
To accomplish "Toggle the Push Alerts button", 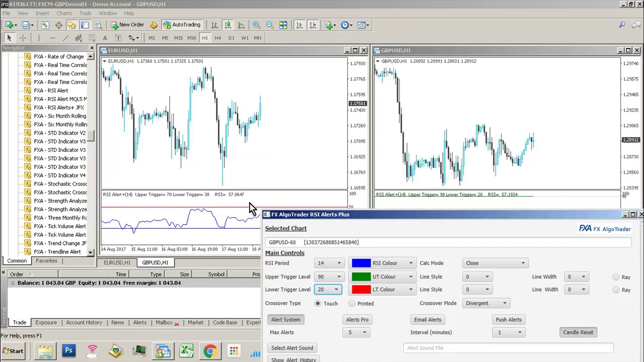I will (508, 320).
